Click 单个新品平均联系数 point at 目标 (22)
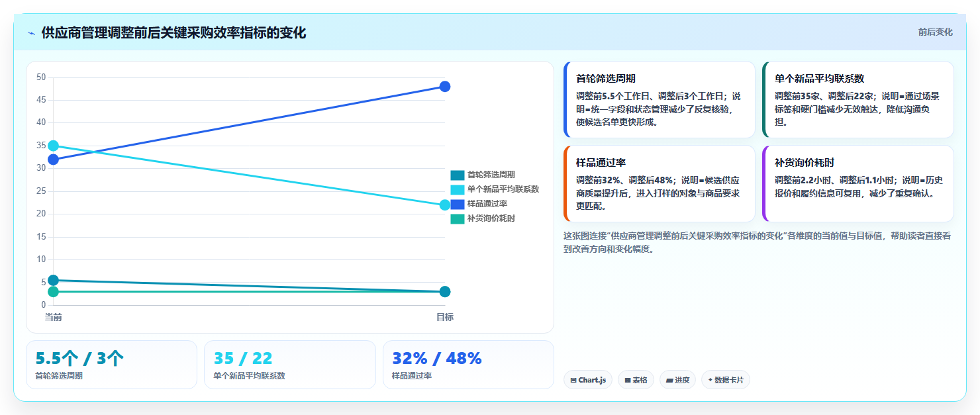 (445, 205)
